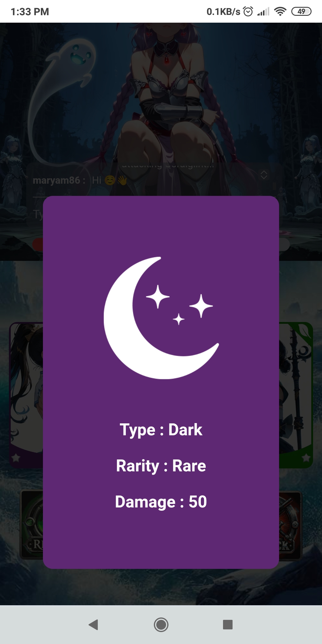
Task: Tap the battery level indicator
Action: (x=301, y=11)
